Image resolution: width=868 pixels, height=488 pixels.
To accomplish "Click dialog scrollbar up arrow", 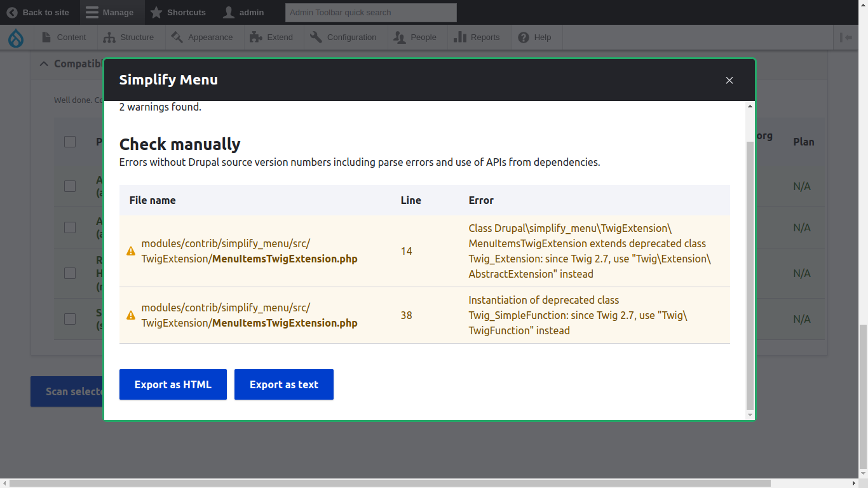I will click(x=750, y=106).
